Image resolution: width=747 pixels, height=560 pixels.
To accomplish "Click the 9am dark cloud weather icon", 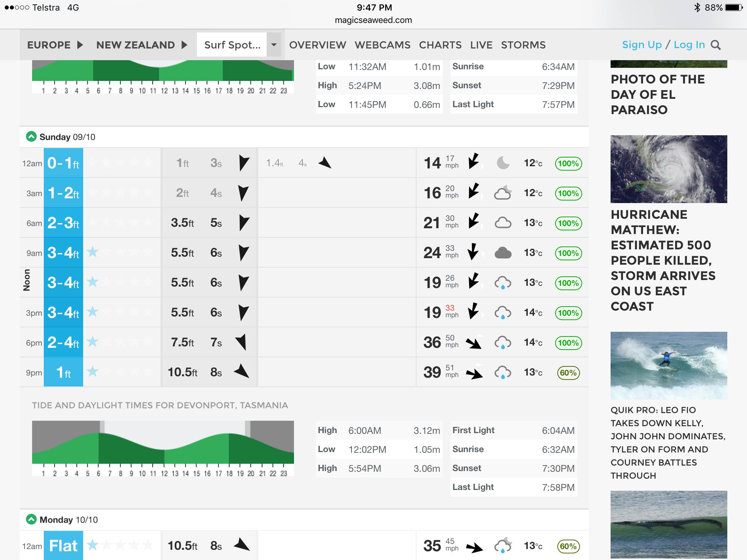I will click(503, 253).
